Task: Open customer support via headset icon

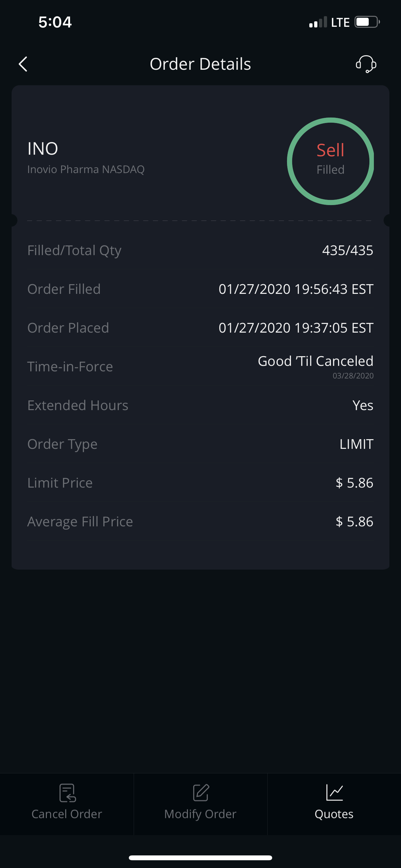Action: [x=366, y=64]
